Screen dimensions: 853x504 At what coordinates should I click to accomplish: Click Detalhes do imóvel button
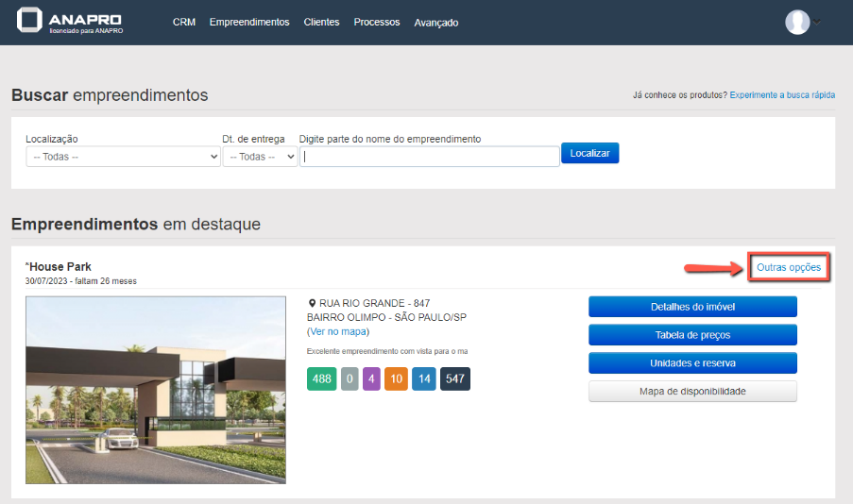692,307
